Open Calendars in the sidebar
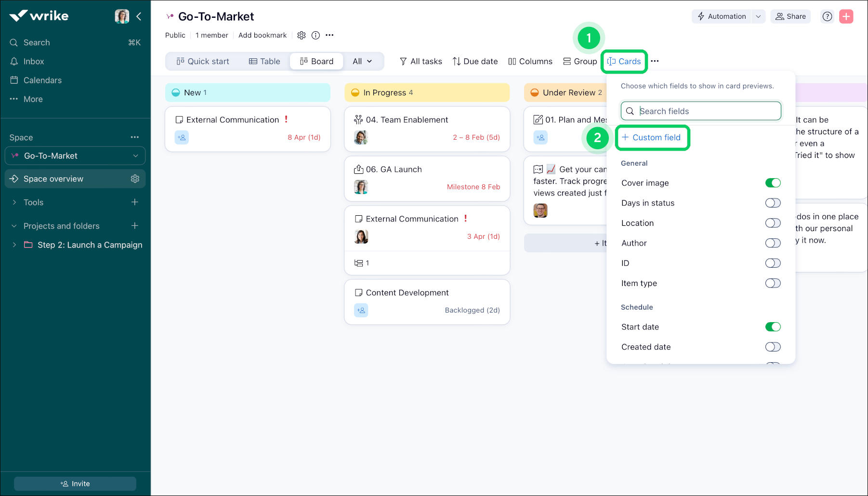Viewport: 868px width, 496px height. (x=42, y=80)
